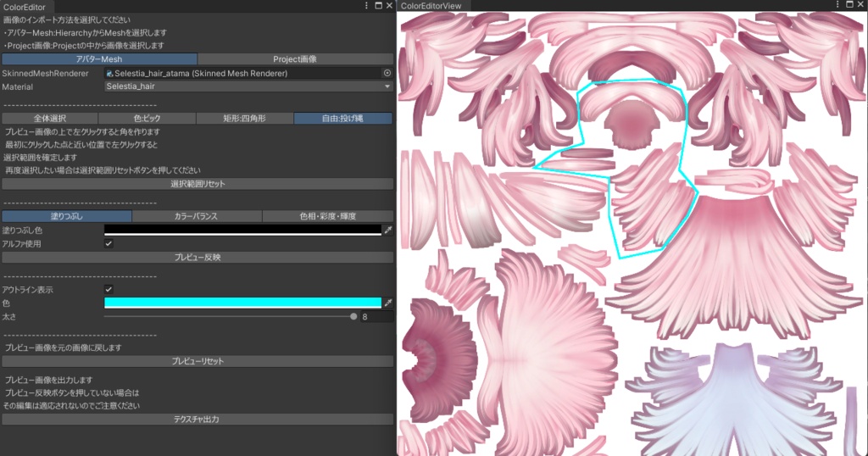The width and height of the screenshot is (868, 456).
Task: Select the Project画像 import mode
Action: (x=295, y=58)
